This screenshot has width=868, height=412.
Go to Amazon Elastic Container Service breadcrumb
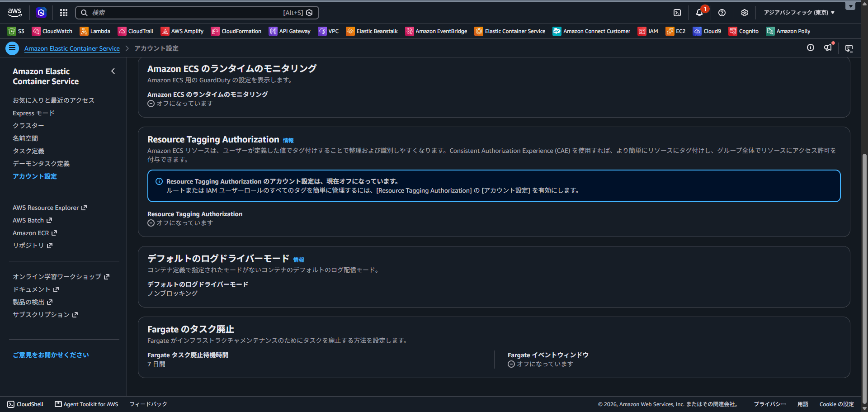click(72, 48)
